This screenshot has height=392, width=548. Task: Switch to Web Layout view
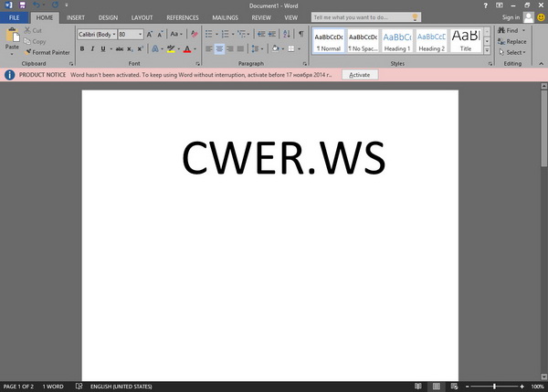coord(454,386)
